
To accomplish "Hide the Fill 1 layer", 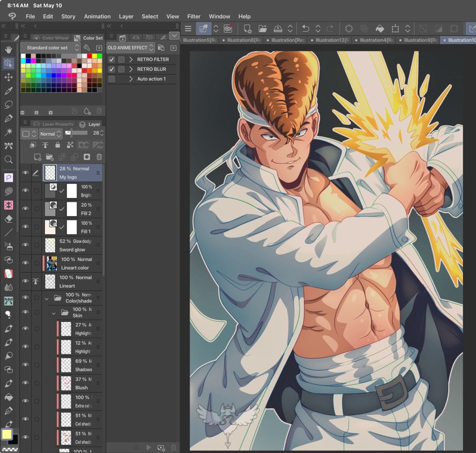I will [26, 227].
